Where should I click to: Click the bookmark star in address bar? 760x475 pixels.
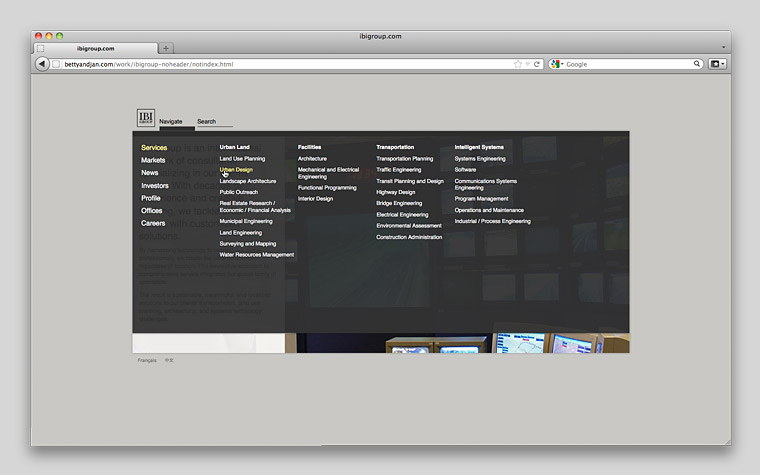(x=518, y=64)
